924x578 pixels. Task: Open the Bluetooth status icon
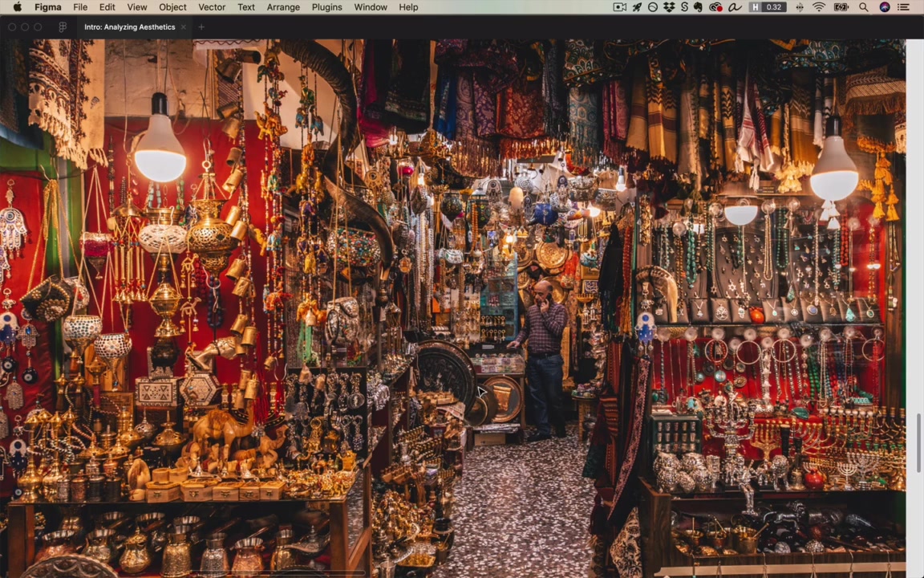click(x=800, y=7)
